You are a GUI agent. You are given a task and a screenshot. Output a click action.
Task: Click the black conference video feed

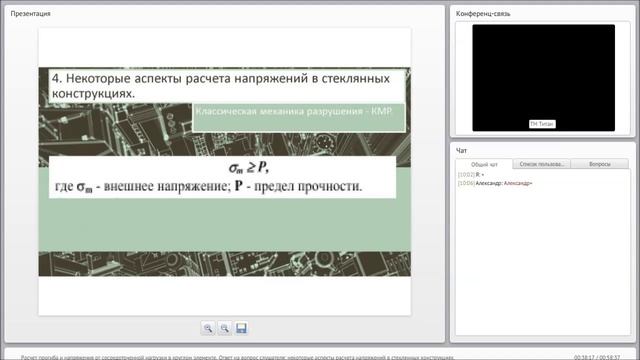tap(543, 78)
